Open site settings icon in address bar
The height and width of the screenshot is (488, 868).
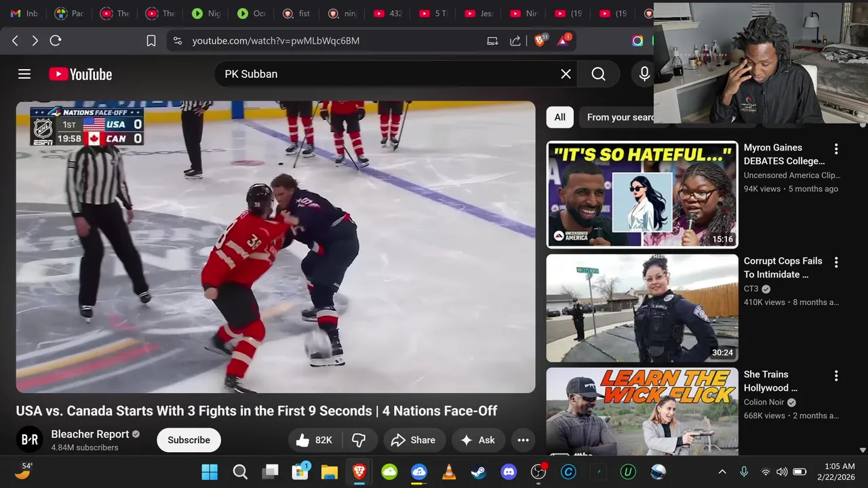(178, 41)
